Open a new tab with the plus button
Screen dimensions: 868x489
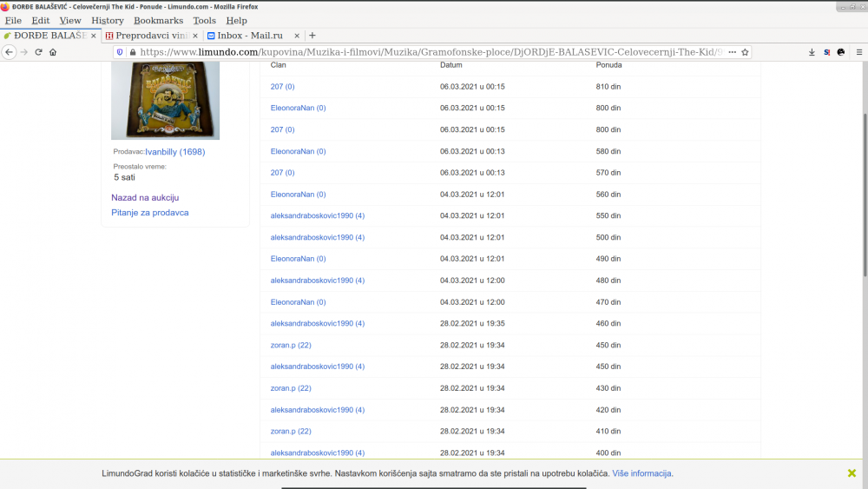tap(312, 36)
